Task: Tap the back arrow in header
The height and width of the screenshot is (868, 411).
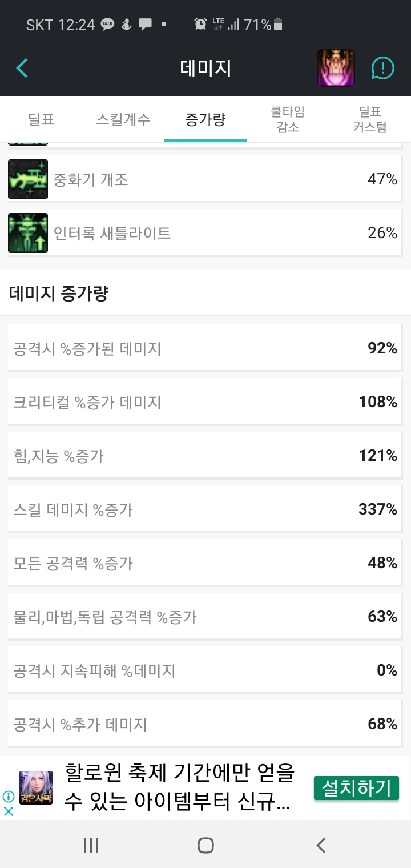Action: tap(22, 69)
